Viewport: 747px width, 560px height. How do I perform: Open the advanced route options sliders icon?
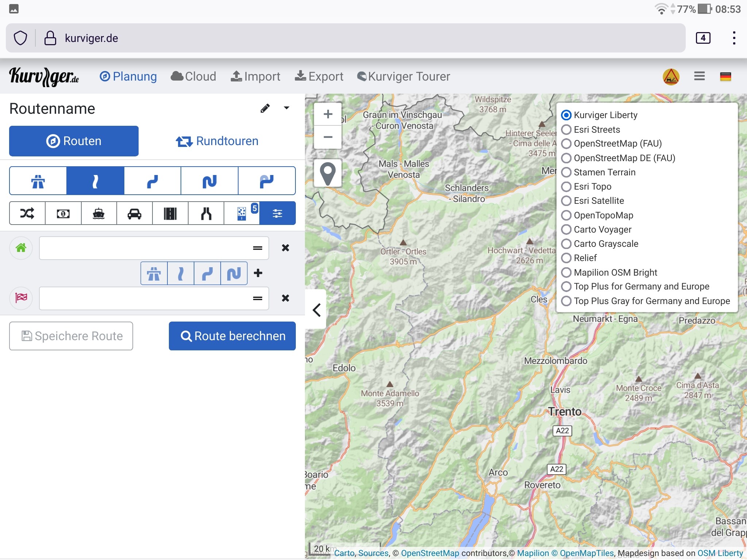point(278,213)
